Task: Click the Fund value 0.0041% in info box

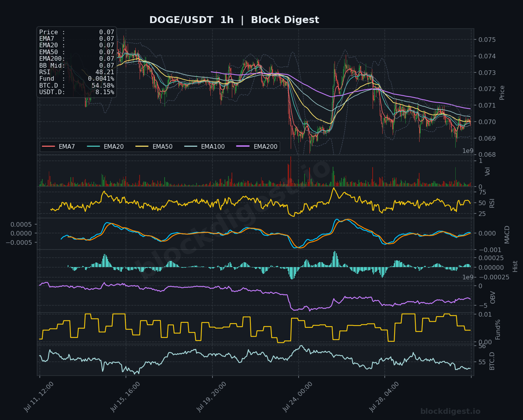Action: (101, 79)
